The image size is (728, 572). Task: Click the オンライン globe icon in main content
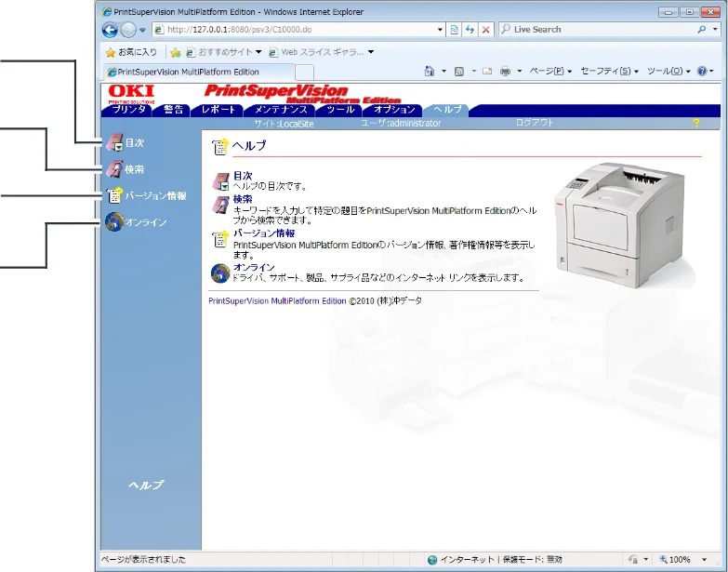(x=220, y=273)
